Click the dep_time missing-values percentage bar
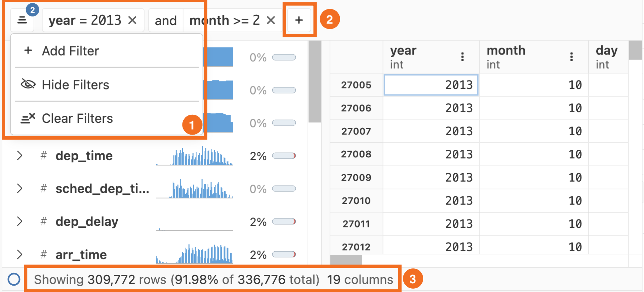The height and width of the screenshot is (292, 644). pos(284,156)
